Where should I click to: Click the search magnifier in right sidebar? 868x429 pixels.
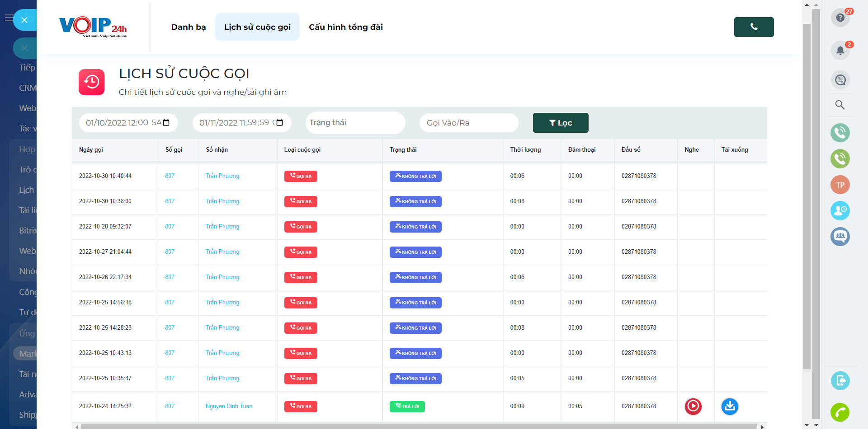click(x=840, y=105)
